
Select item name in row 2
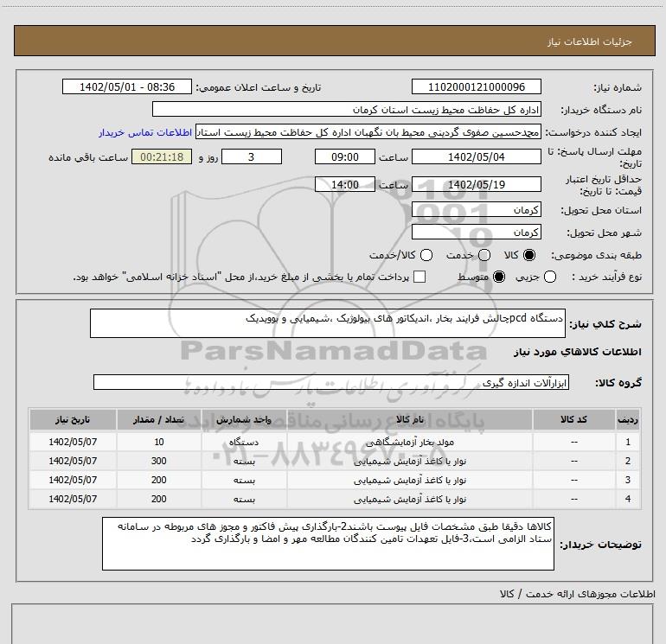410,461
